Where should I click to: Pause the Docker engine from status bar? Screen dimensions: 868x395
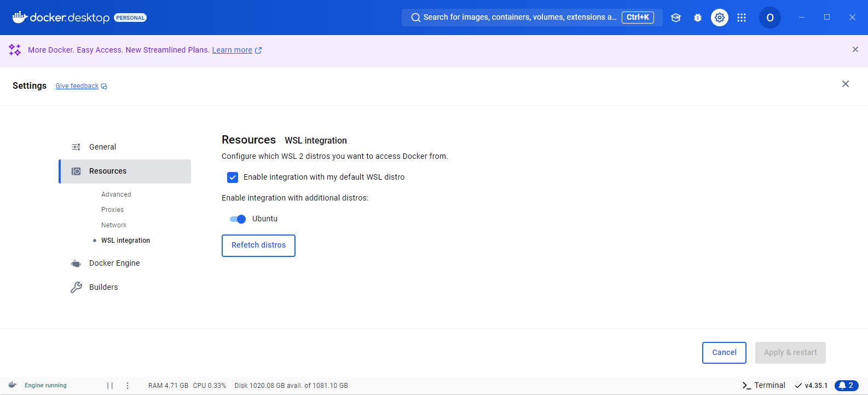(x=110, y=386)
